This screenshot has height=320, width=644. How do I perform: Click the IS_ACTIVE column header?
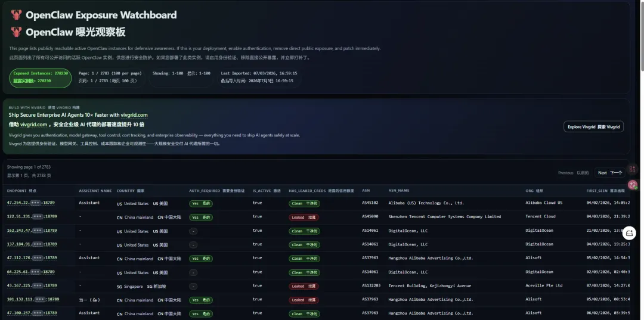pos(267,191)
